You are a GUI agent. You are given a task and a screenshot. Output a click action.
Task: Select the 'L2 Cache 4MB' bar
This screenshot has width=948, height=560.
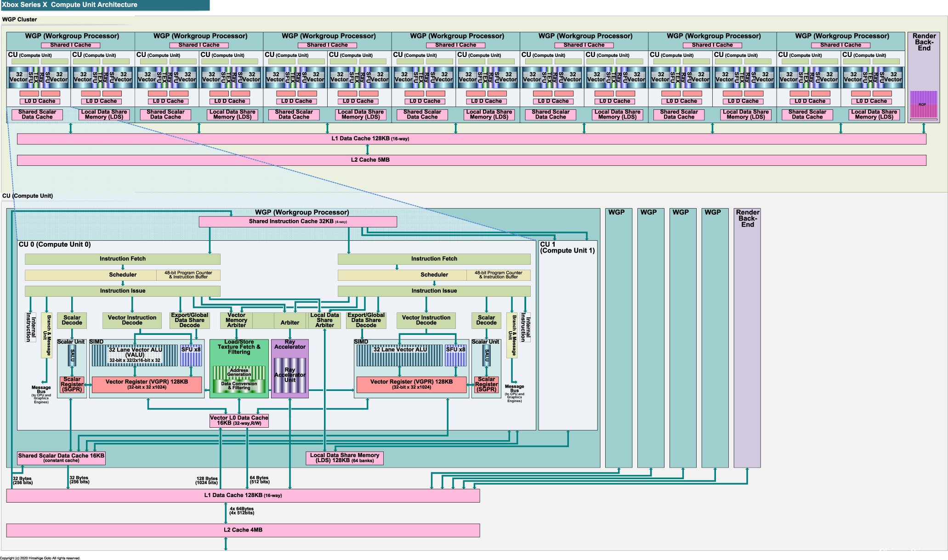click(x=243, y=530)
